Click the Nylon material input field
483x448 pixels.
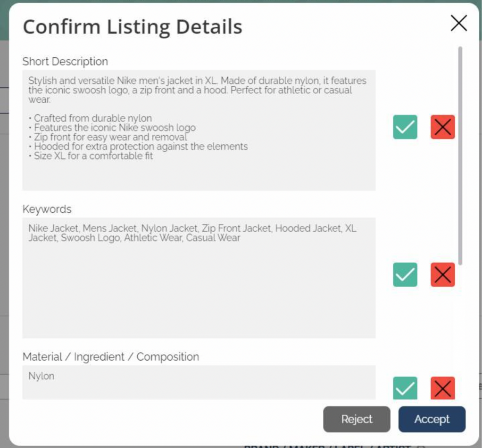[x=199, y=382]
